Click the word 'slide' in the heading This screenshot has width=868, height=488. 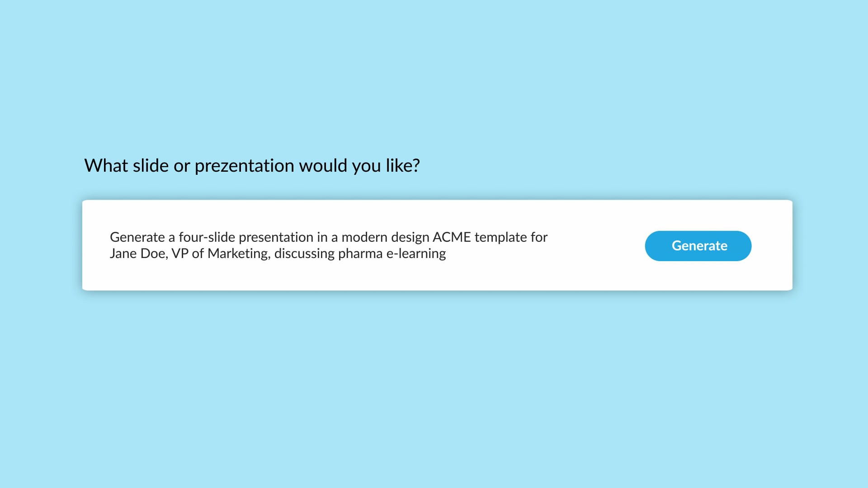click(x=151, y=166)
